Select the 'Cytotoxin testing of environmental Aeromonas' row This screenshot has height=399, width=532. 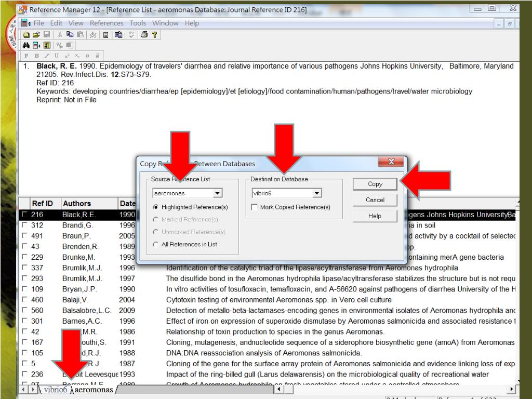pos(268,300)
